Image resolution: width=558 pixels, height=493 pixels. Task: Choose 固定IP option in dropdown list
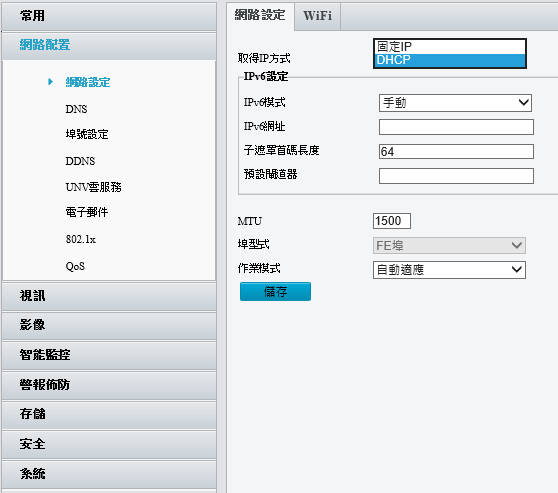450,47
